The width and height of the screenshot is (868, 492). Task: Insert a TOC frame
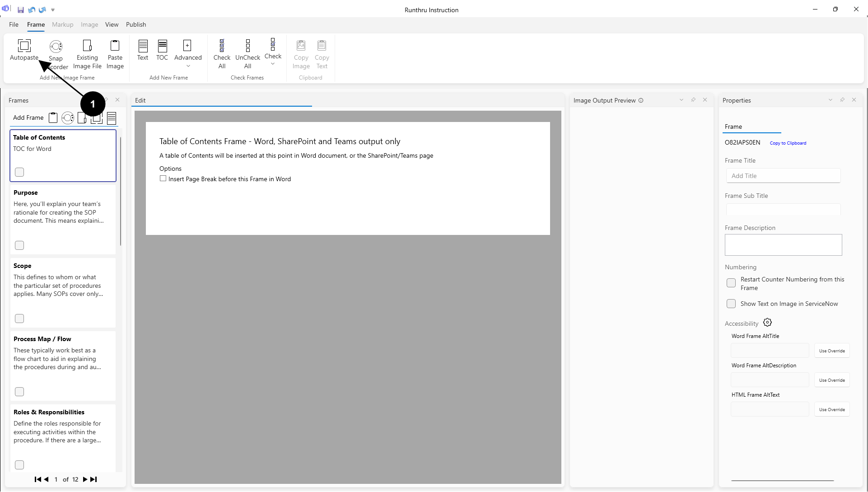162,46
